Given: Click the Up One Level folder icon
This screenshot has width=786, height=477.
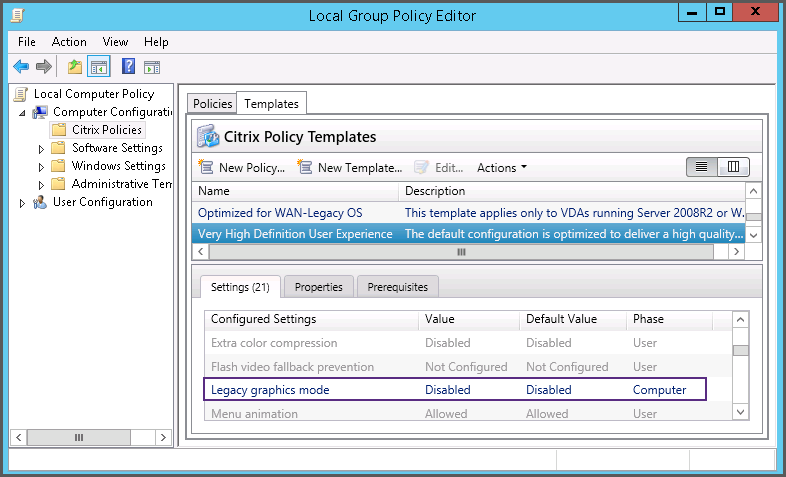Looking at the screenshot, I should 74,67.
